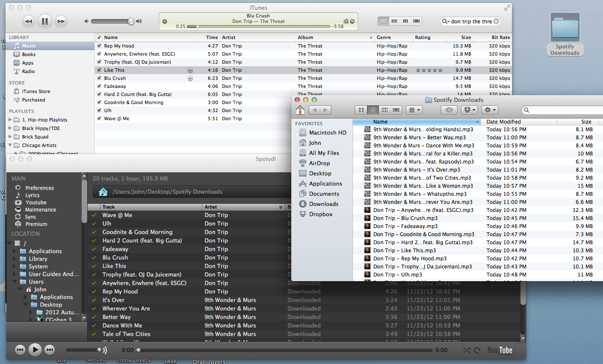Image resolution: width=603 pixels, height=364 pixels.
Task: Open iTunes search options magnifier menu
Action: pos(446,21)
